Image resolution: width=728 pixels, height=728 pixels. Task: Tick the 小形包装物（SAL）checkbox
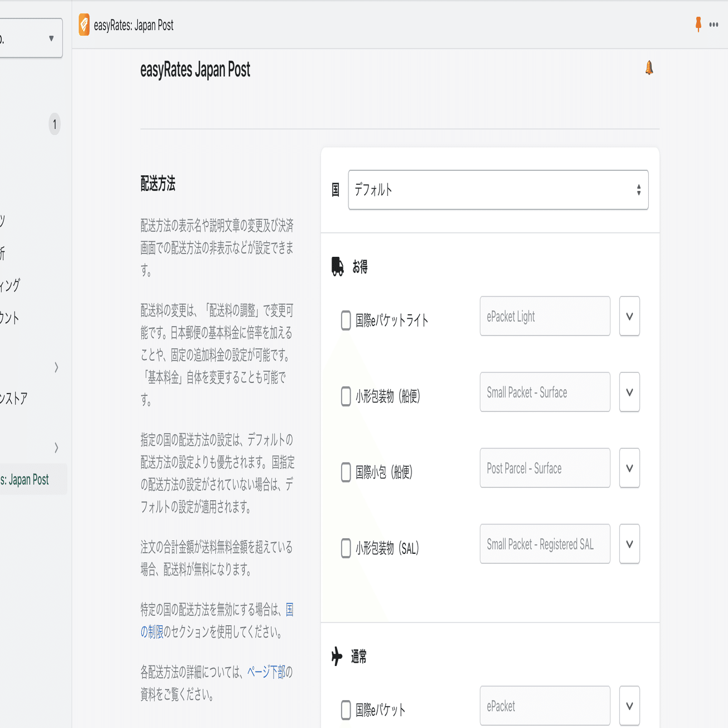pyautogui.click(x=346, y=548)
